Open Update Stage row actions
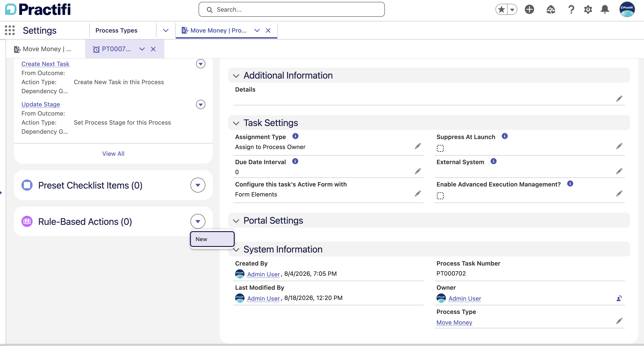 point(200,104)
